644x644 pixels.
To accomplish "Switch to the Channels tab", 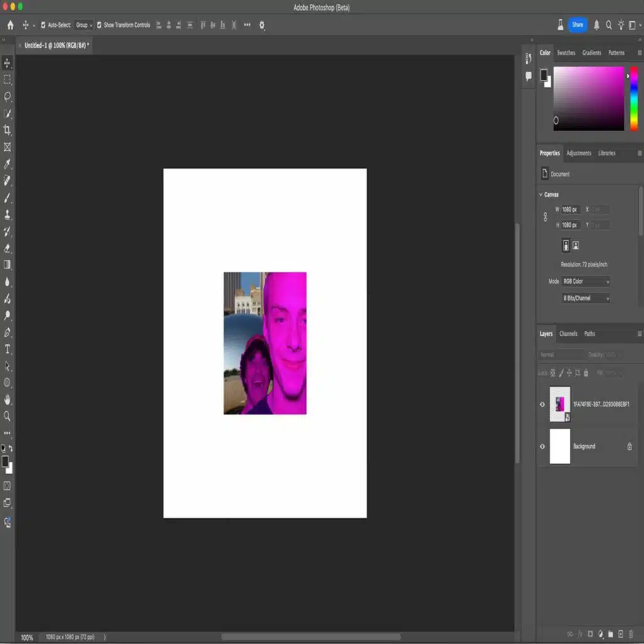I will [568, 334].
